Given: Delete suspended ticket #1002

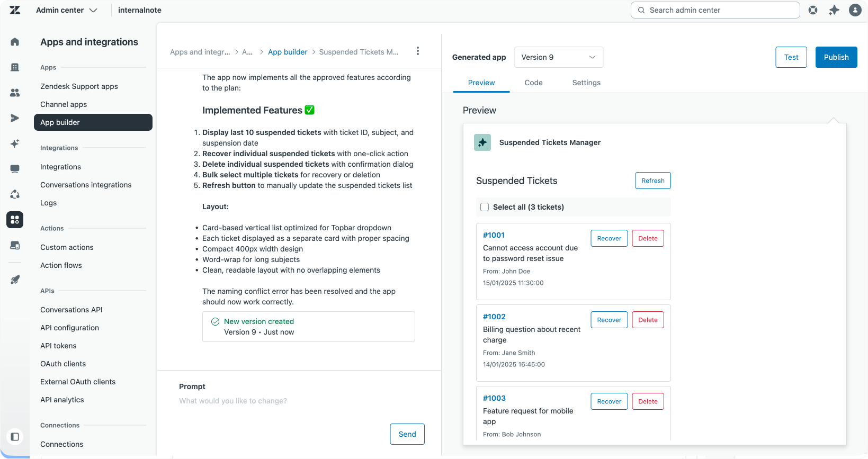Looking at the screenshot, I should 648,320.
